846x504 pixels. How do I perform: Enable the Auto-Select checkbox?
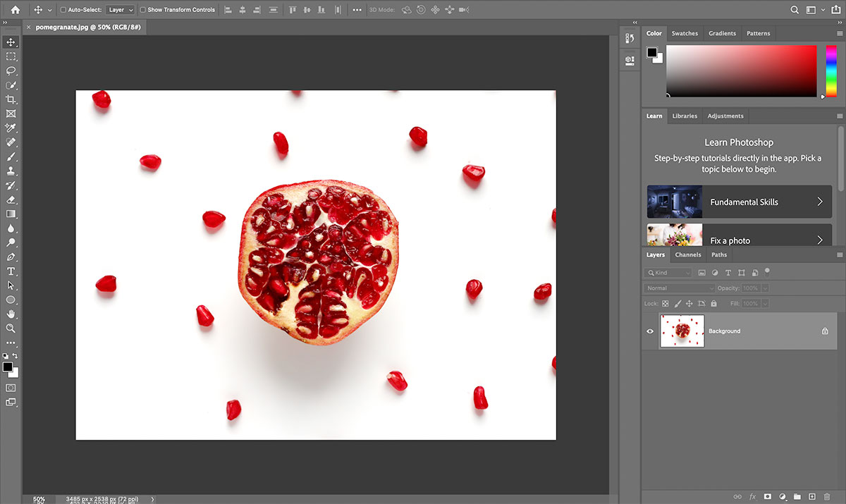(x=63, y=10)
